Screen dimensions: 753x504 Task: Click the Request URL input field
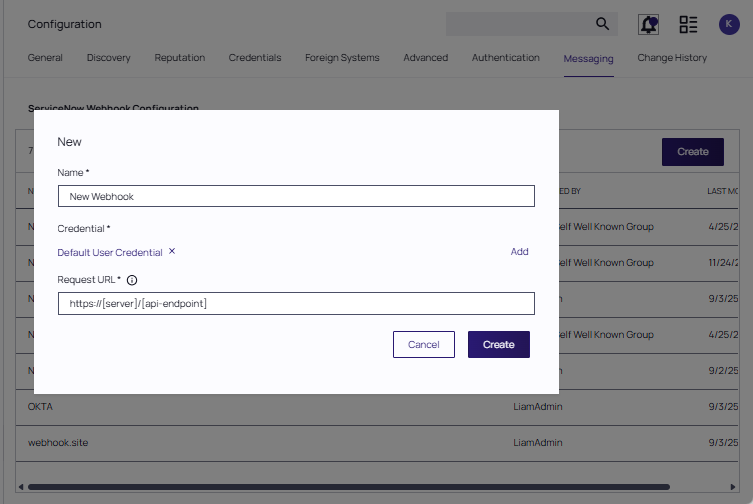point(296,303)
